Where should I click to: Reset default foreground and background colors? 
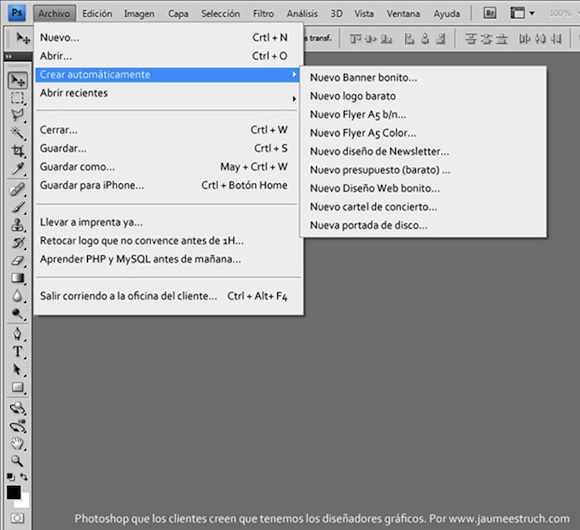pyautogui.click(x=10, y=477)
